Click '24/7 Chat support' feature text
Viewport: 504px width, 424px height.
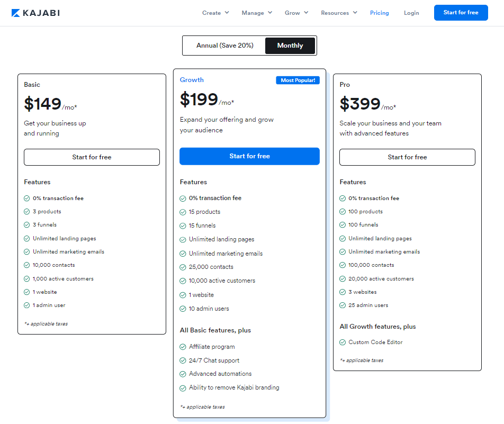click(x=214, y=360)
